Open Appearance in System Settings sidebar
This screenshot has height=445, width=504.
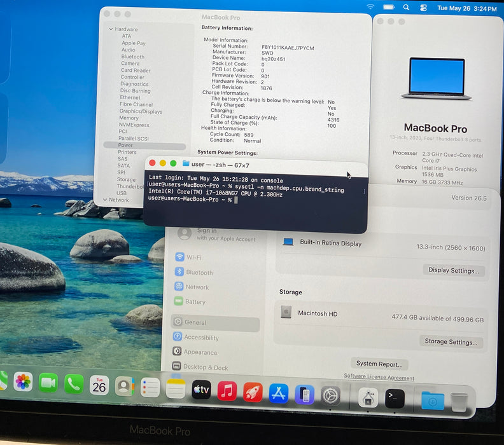[x=214, y=352]
